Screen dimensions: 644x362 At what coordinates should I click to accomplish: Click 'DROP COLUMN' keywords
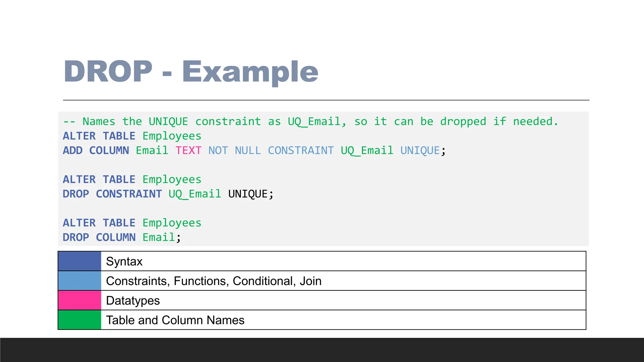[99, 237]
